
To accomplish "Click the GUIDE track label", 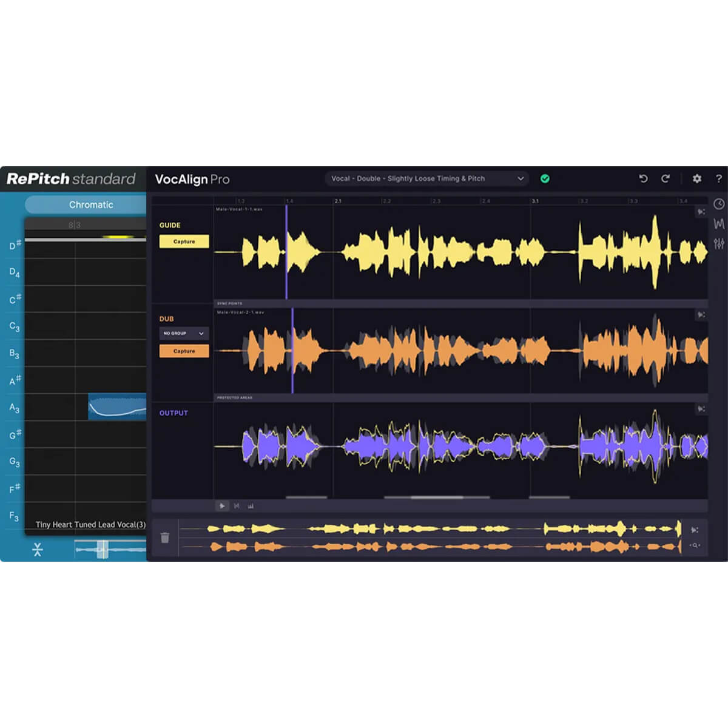I will click(170, 225).
